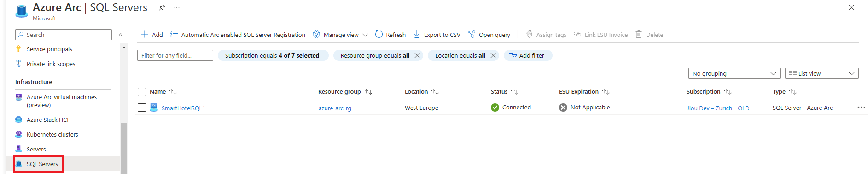Pin the Azure Arc SQL Servers blade
This screenshot has height=174, width=868.
162,7
